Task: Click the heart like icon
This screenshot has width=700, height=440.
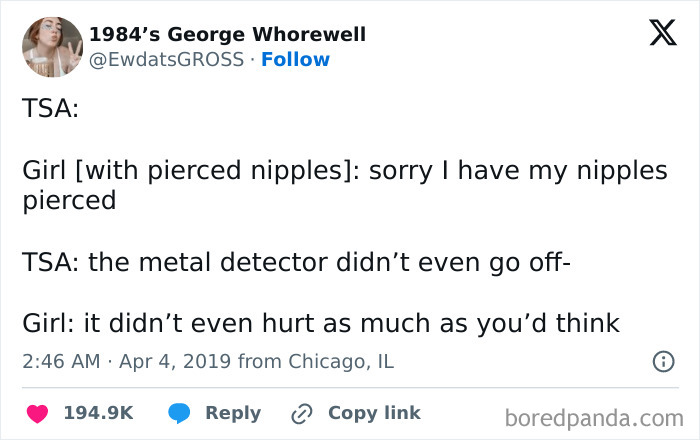Action: 36,413
